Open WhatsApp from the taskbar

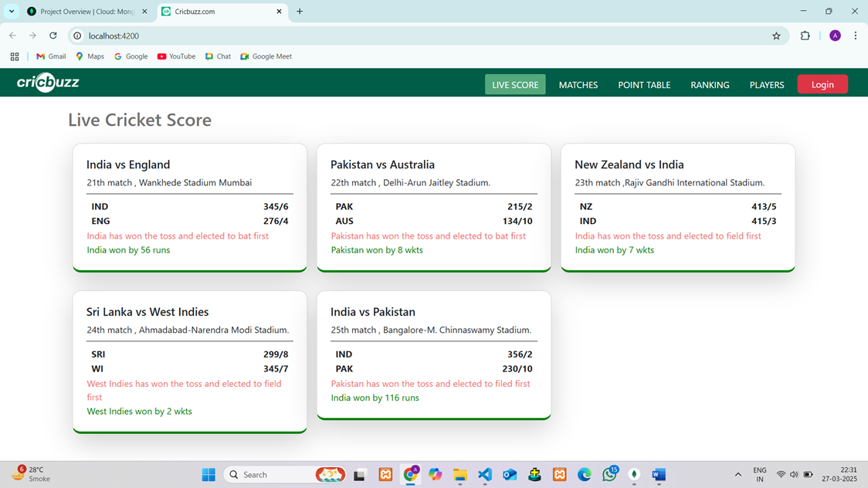609,474
